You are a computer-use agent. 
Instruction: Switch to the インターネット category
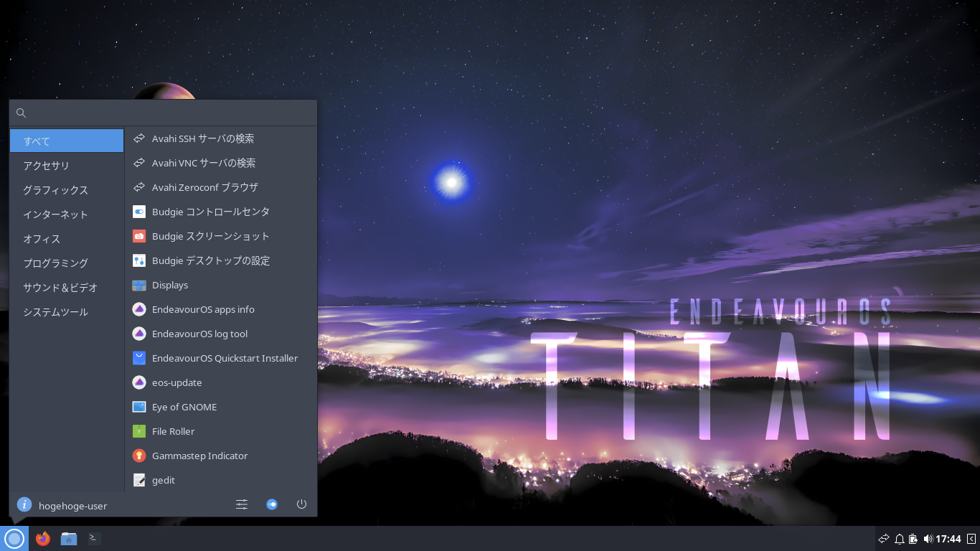(x=67, y=214)
